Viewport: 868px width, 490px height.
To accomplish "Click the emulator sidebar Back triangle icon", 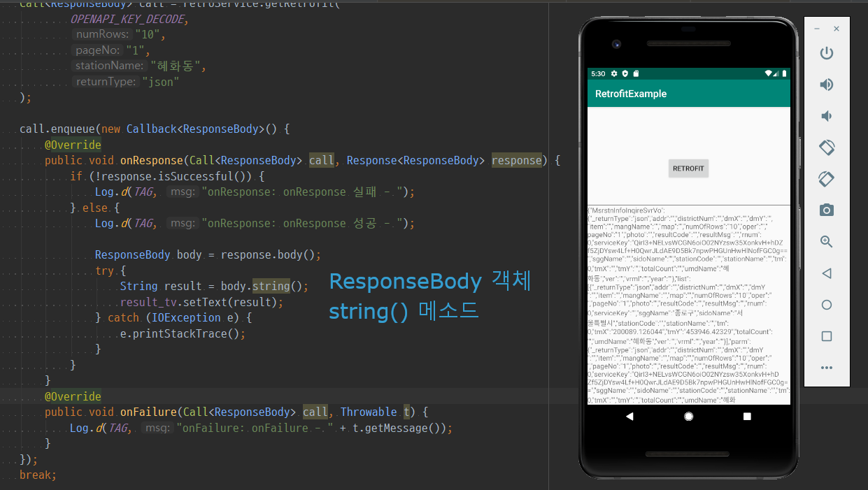I will click(x=827, y=273).
